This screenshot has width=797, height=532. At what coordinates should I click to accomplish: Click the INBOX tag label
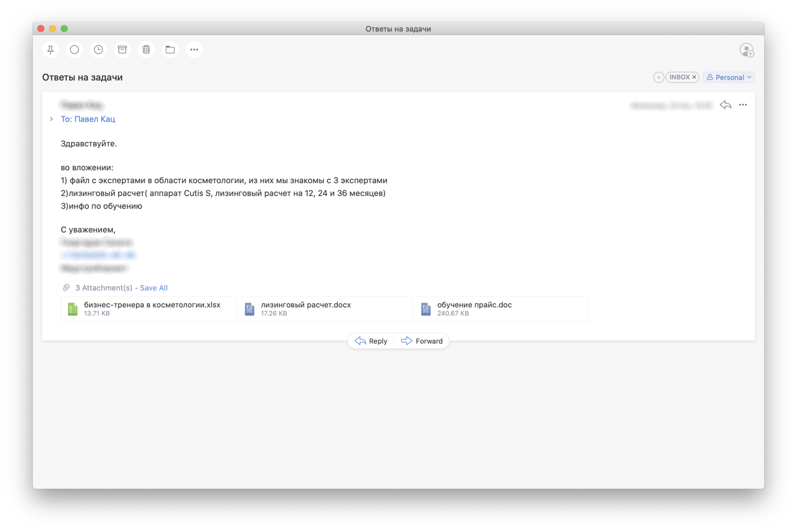point(679,77)
